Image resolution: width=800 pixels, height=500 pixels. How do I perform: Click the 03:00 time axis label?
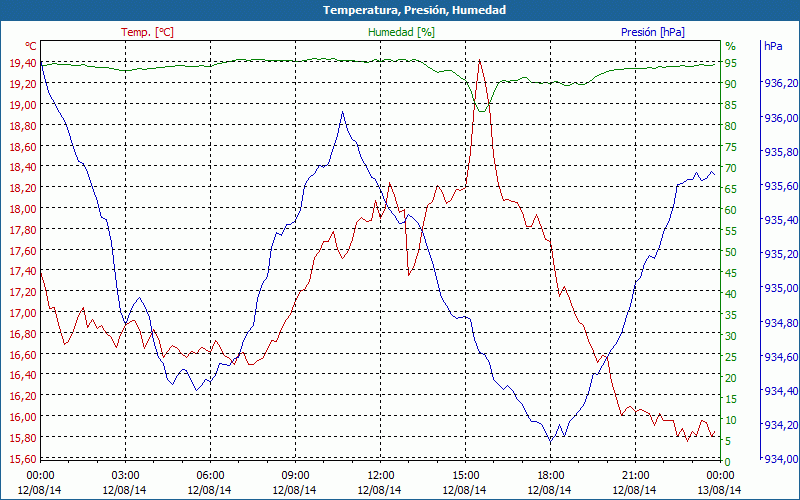(125, 476)
